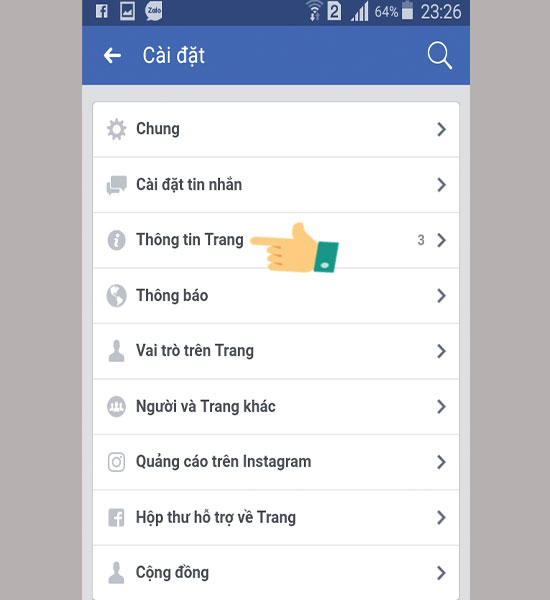Screen dimensions: 550x600
Task: Tap the group icon beside Người và Trang khác
Action: (116, 407)
